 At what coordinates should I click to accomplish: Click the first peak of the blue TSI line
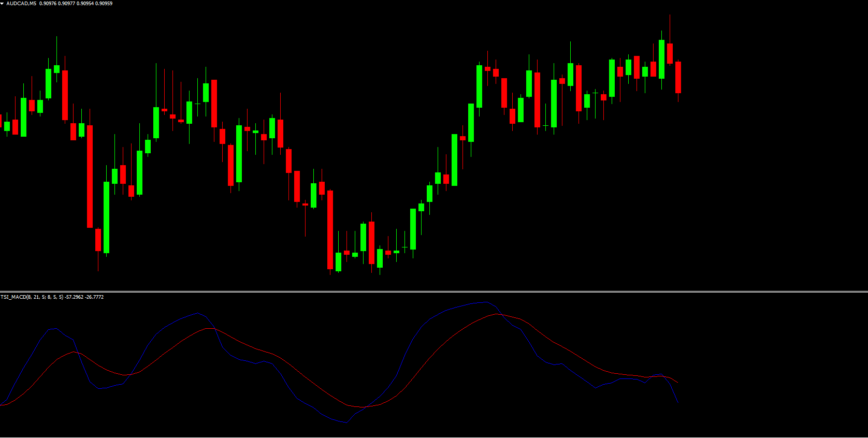pyautogui.click(x=55, y=328)
